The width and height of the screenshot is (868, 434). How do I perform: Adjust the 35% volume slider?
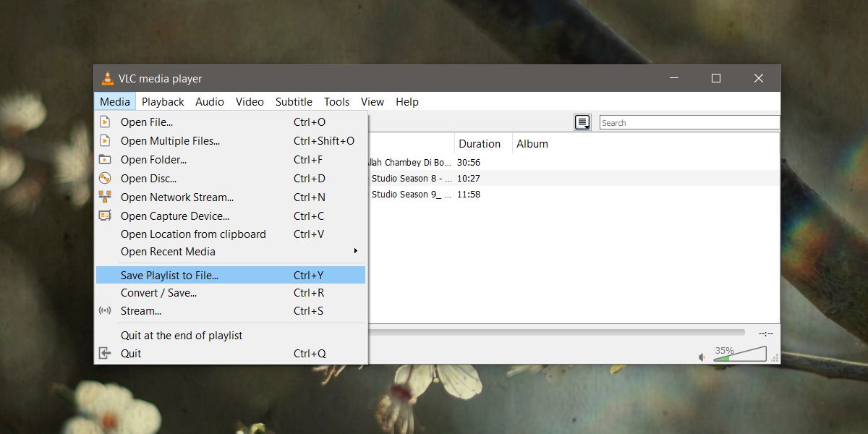(x=739, y=354)
